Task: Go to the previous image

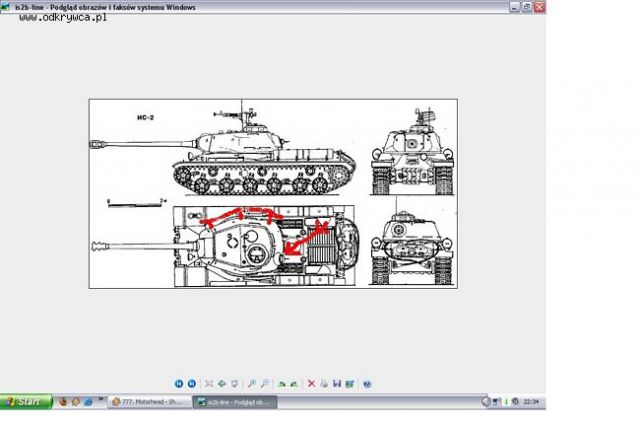Action: coord(179,383)
